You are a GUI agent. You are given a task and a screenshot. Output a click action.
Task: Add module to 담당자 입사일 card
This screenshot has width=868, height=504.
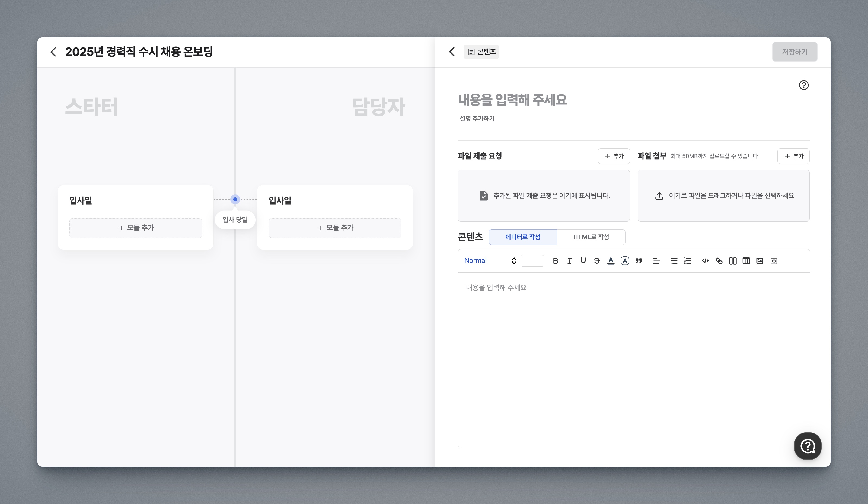click(x=335, y=228)
